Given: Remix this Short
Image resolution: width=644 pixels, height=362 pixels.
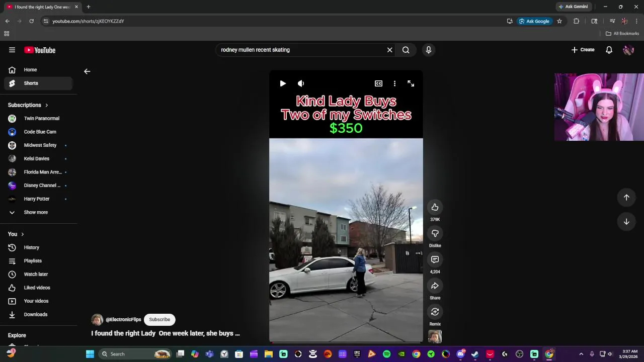Looking at the screenshot, I should pos(435,312).
